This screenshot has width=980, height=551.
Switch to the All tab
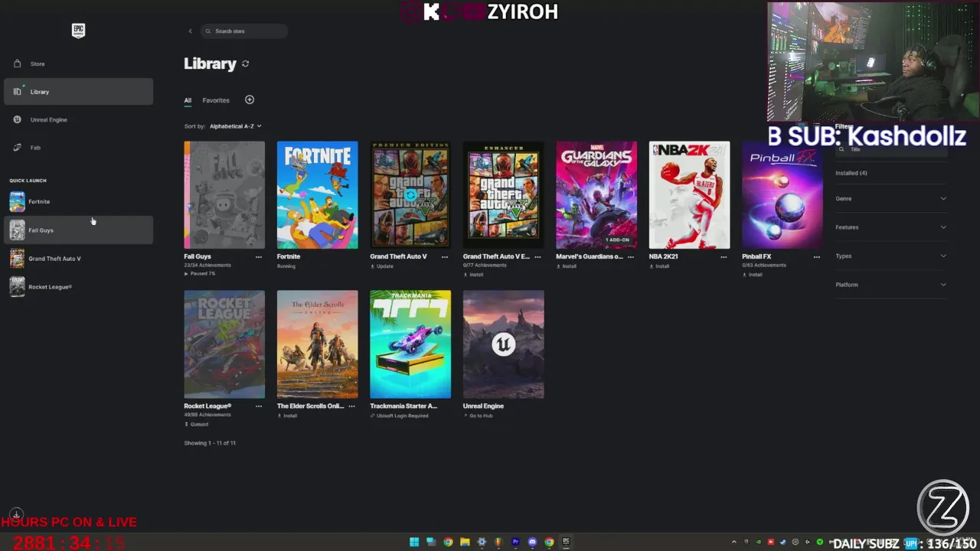point(188,100)
